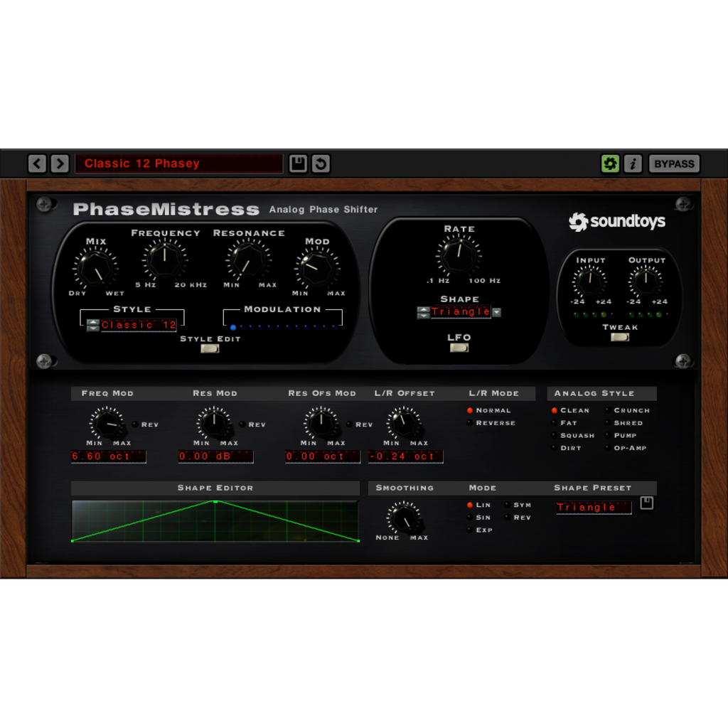Open the Shape dropdown arrow right of Triangle

(x=496, y=313)
